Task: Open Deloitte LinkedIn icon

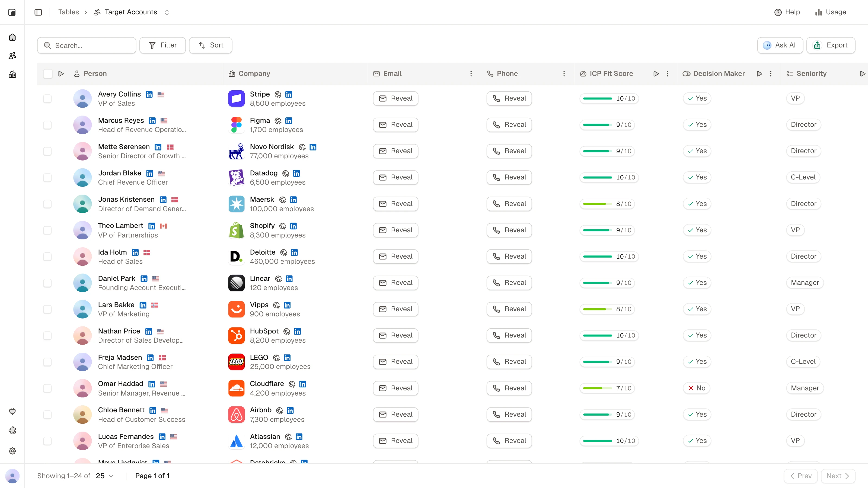Action: coord(294,252)
